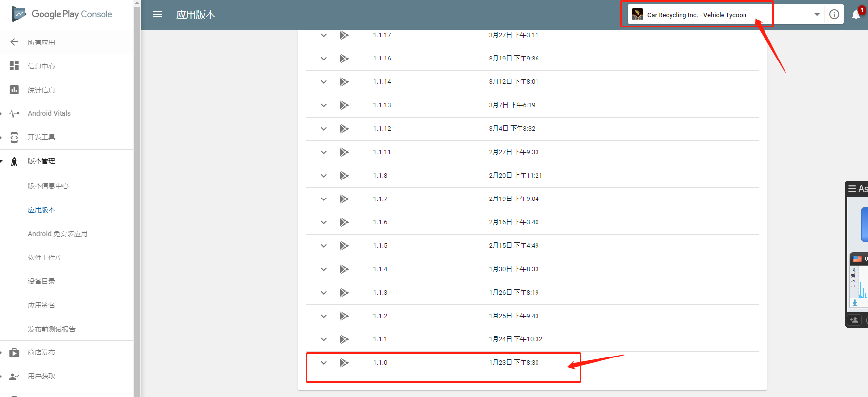Click the download arrow in floating widget

(855, 303)
